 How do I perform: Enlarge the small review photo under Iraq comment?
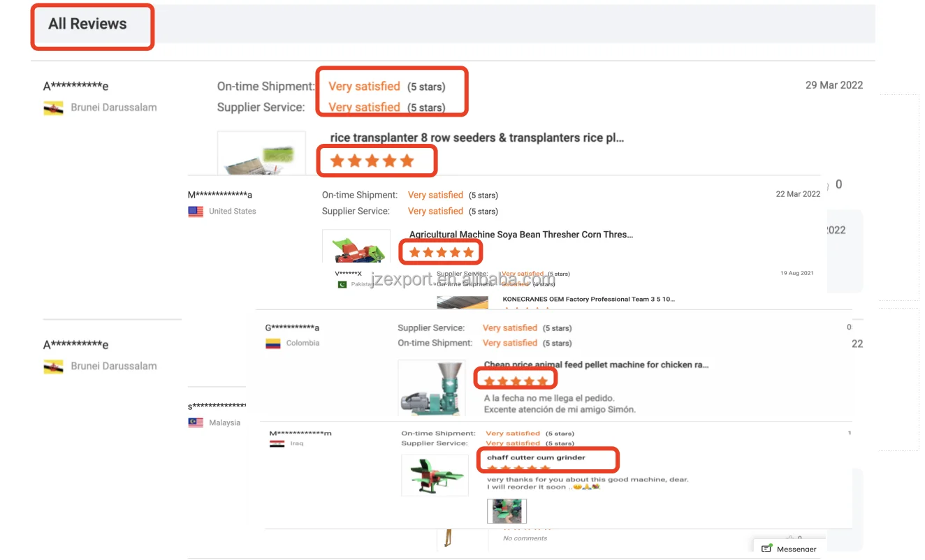tap(507, 511)
